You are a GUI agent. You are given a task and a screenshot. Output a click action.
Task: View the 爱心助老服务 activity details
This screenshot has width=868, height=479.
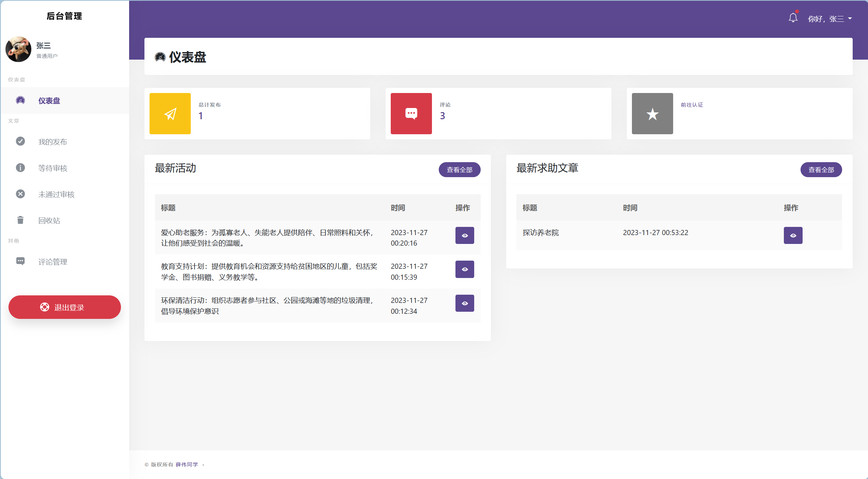coord(464,235)
